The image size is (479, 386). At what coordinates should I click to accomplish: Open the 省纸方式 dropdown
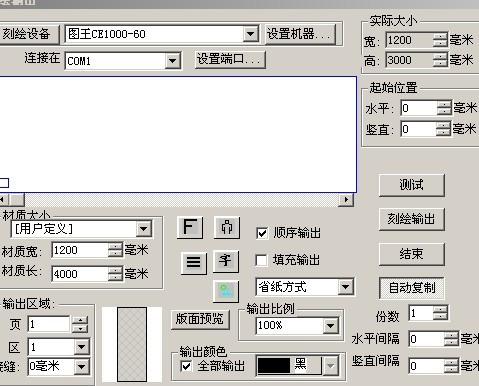345,287
